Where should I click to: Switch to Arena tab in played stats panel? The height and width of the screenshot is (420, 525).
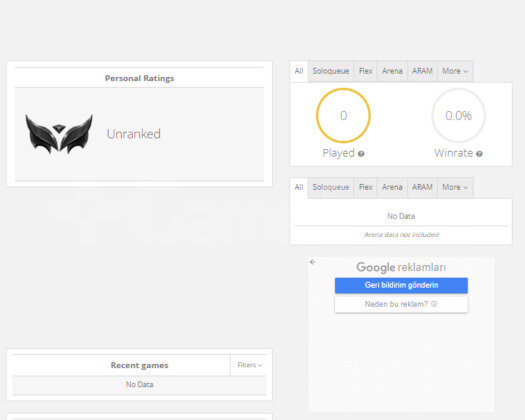(392, 71)
